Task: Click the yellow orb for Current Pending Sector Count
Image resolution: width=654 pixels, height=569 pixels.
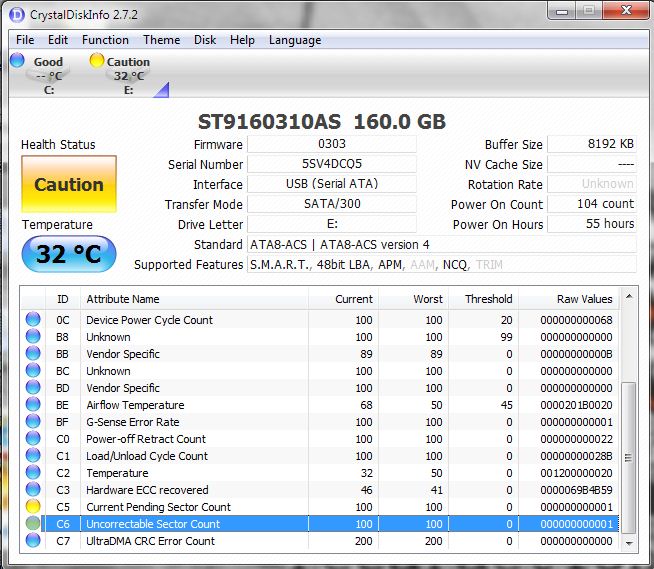Action: click(33, 506)
